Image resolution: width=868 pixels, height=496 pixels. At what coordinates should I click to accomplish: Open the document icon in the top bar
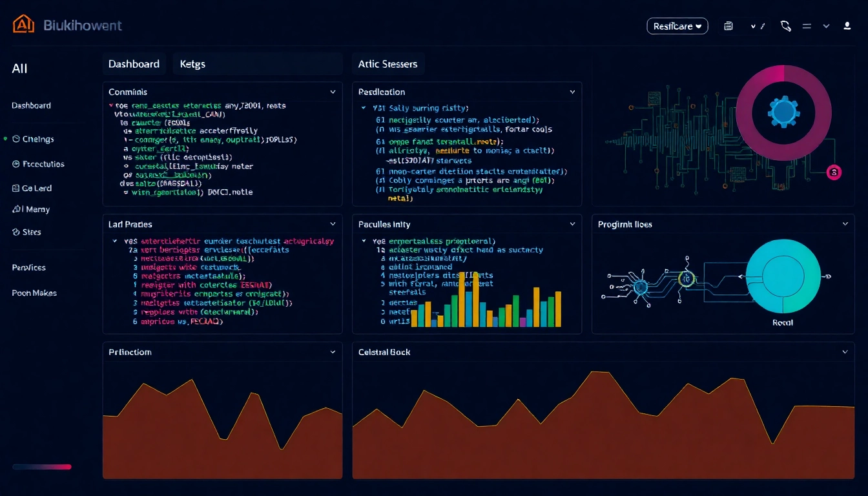click(728, 26)
